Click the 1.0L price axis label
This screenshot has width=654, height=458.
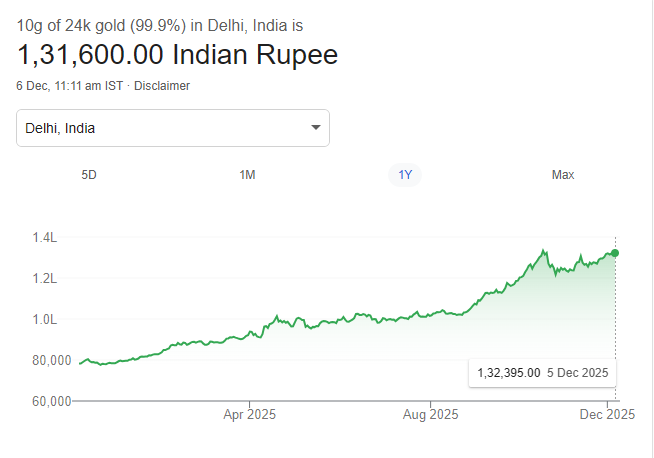44,320
